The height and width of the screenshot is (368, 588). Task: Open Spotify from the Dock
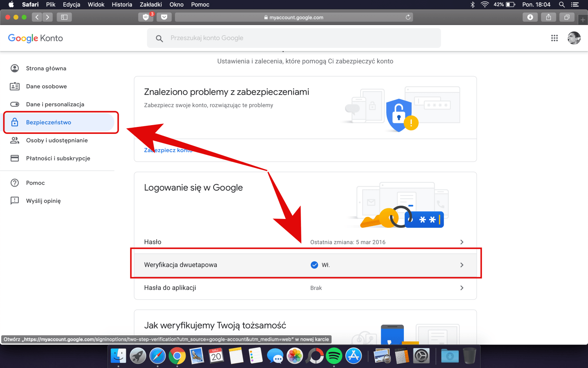[334, 356]
